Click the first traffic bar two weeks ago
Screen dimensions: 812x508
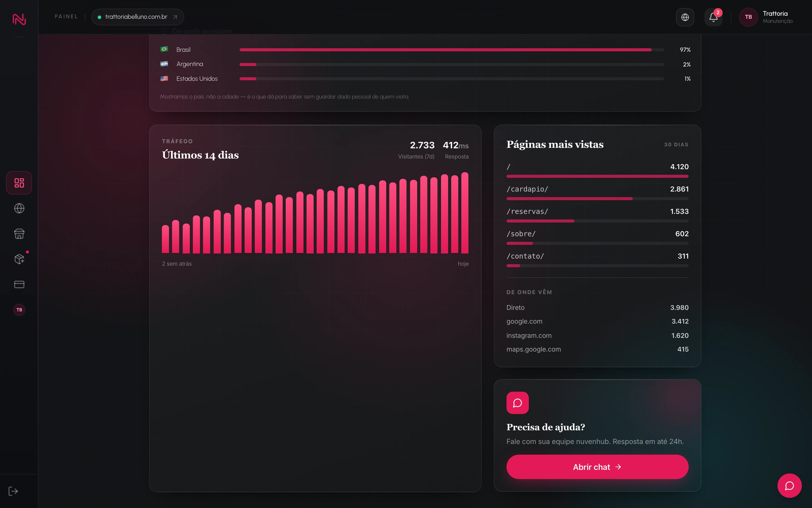[166, 239]
